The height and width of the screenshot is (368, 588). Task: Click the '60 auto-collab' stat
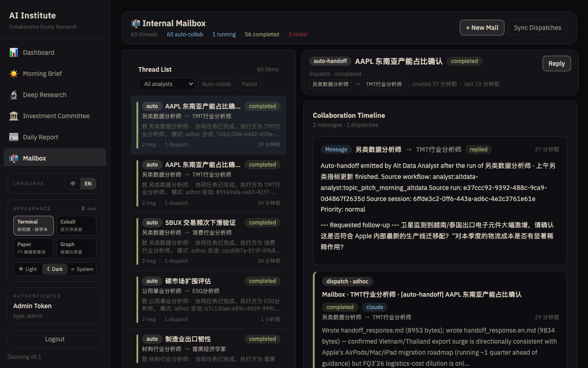185,34
